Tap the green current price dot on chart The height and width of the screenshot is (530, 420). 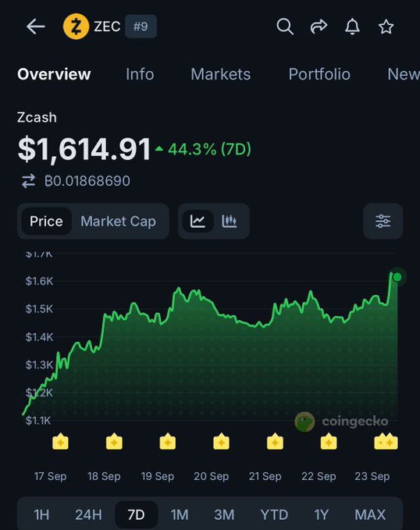pos(397,277)
